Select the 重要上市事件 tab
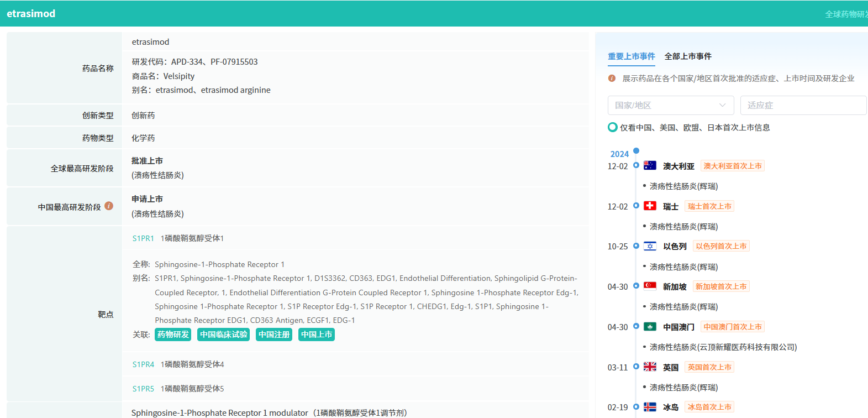 631,56
